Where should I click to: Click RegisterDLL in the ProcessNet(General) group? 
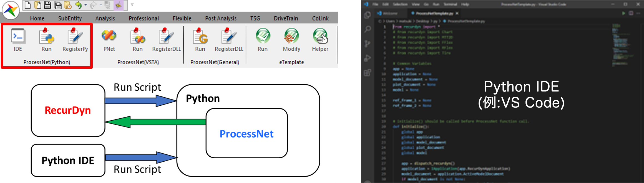[x=229, y=40]
